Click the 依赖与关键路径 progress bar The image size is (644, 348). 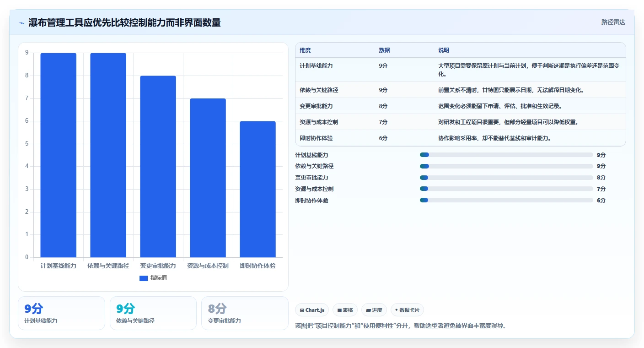[506, 166]
